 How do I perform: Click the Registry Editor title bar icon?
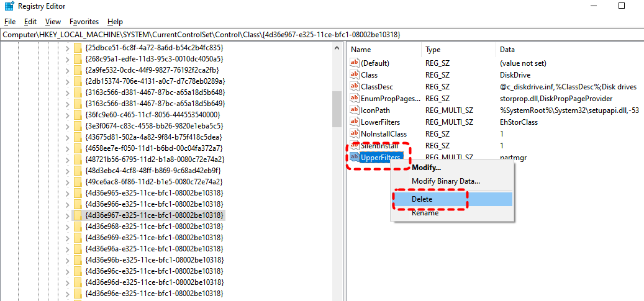tap(8, 6)
